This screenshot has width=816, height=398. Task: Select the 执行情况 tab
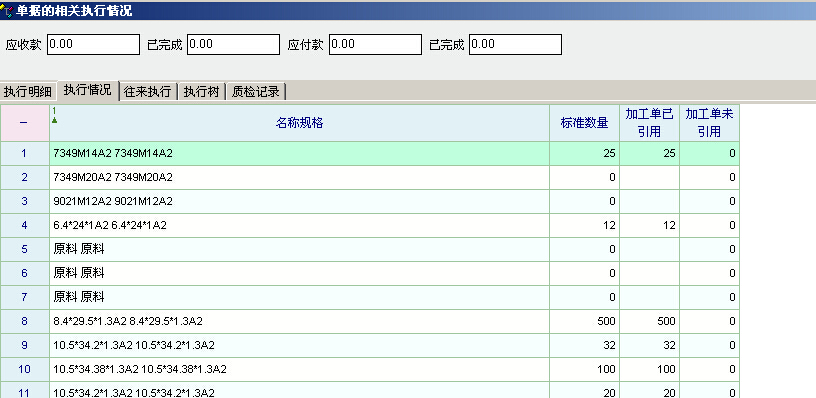pos(87,90)
